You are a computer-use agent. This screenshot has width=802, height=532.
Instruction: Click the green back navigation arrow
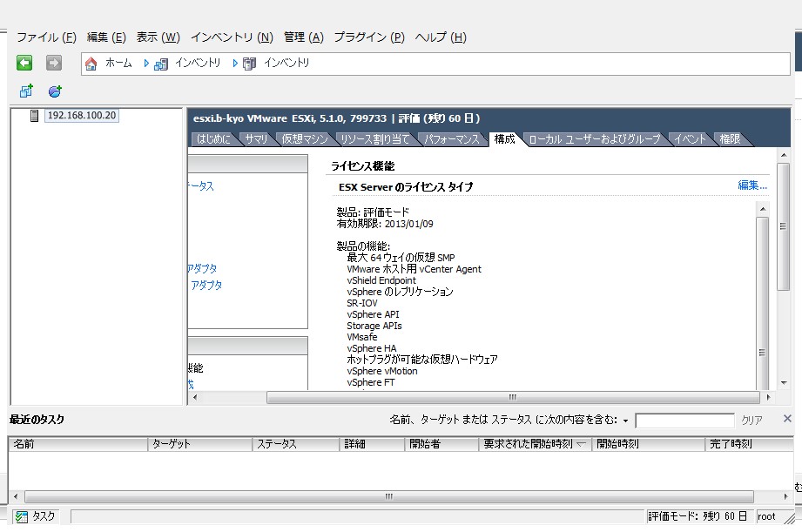point(24,63)
